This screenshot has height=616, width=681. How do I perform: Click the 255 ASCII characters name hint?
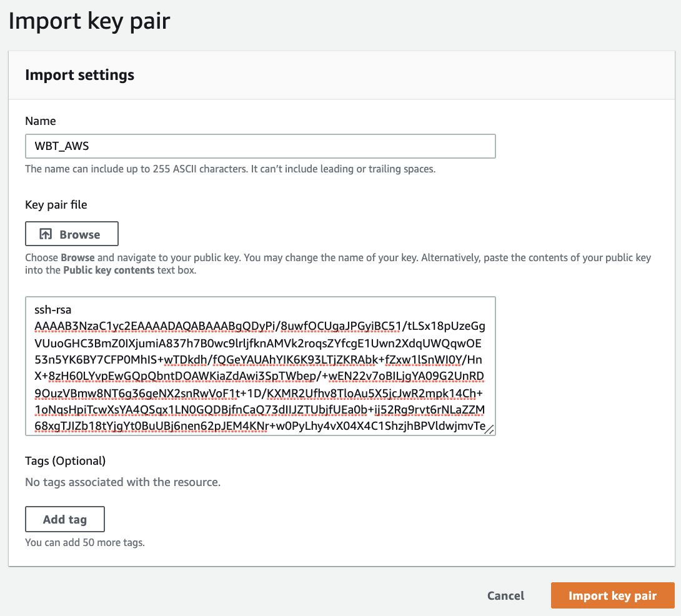[229, 169]
